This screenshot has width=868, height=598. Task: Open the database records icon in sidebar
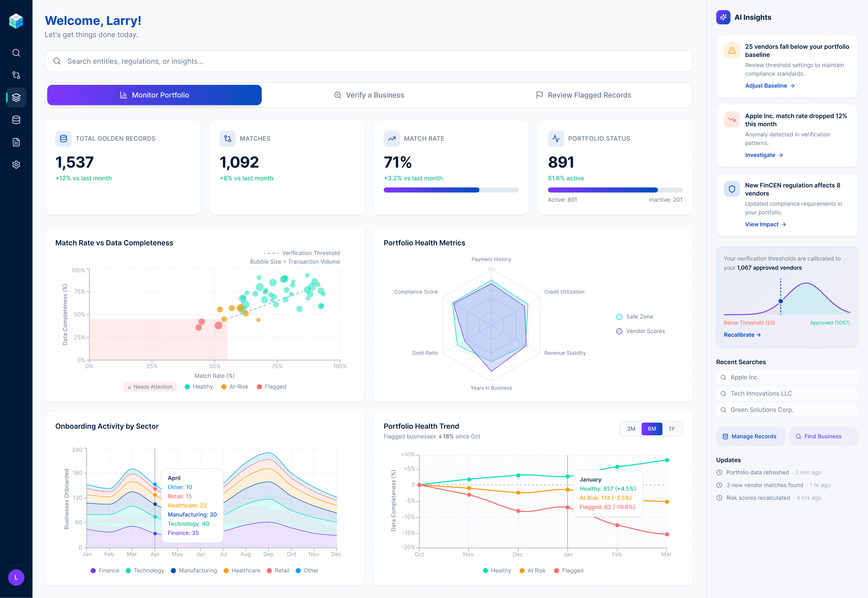pyautogui.click(x=16, y=120)
